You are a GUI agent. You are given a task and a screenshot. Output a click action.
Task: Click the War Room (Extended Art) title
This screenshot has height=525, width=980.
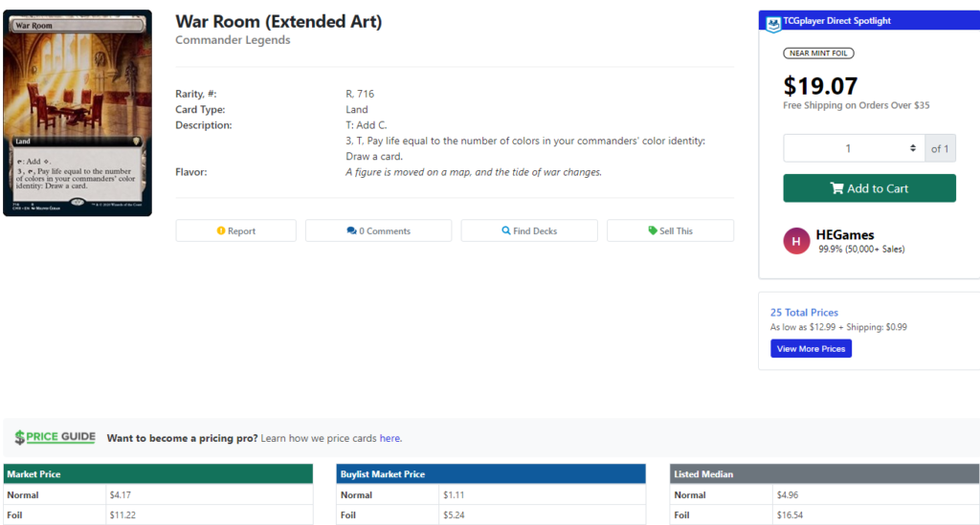pyautogui.click(x=278, y=21)
